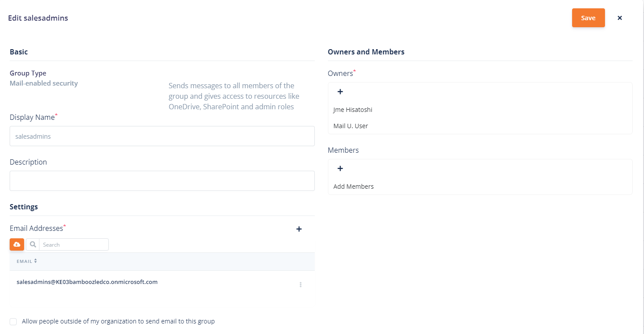This screenshot has height=334, width=644.
Task: Click the sort arrows next to EMAIL
Action: click(36, 261)
